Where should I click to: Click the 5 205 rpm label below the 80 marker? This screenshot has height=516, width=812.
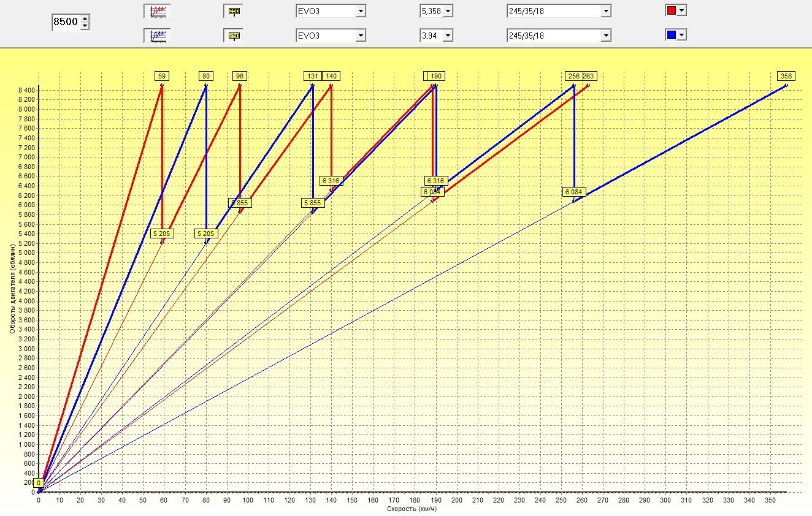206,233
